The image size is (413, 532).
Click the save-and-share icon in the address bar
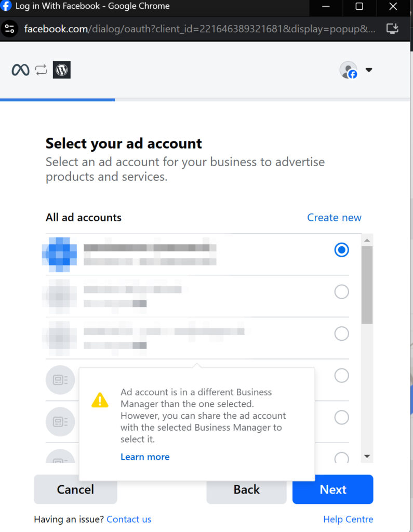click(392, 29)
